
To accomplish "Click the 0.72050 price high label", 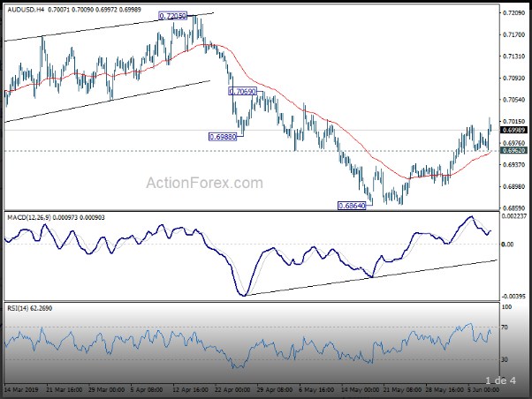I will (172, 16).
